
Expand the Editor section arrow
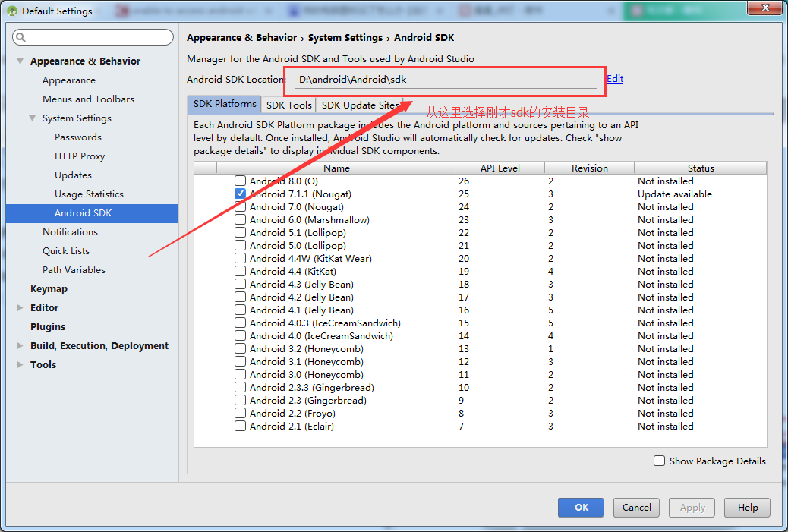tap(20, 308)
